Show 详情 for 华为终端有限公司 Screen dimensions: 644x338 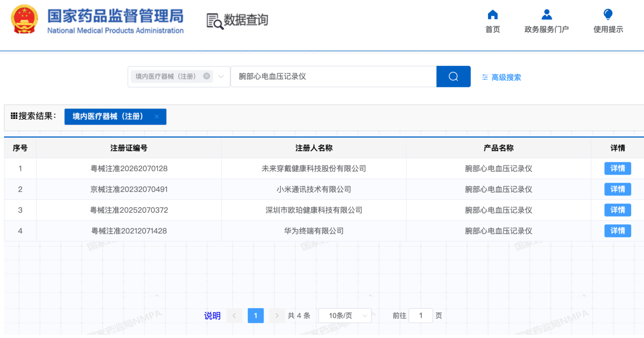(x=618, y=231)
